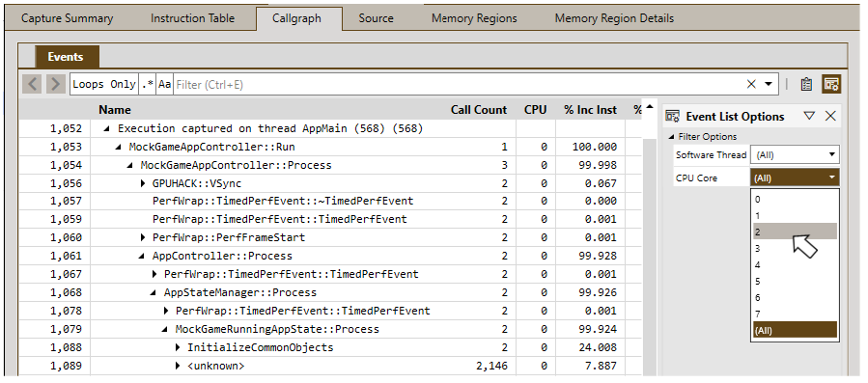Open the Memory Region Details tab
Viewport: 868px width, 383px height.
[614, 18]
